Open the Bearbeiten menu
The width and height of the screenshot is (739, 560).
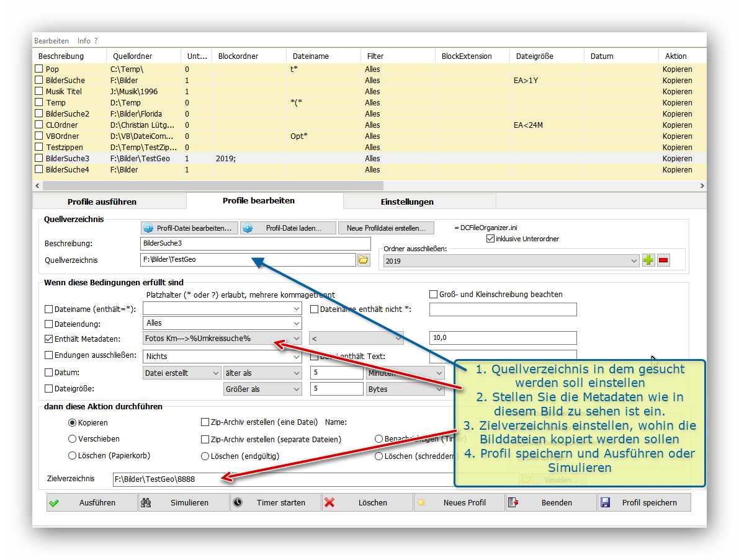coord(52,41)
